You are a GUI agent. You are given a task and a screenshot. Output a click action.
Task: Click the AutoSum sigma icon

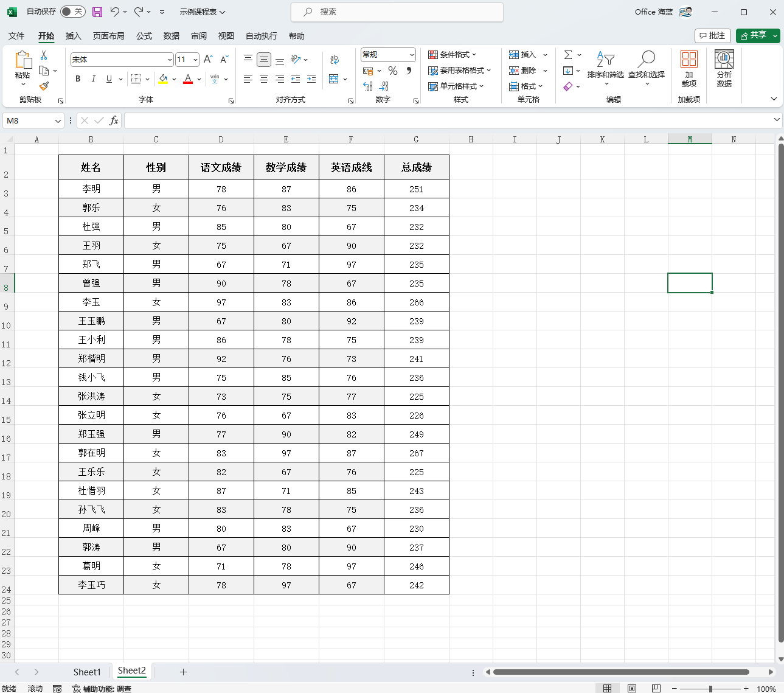click(x=568, y=55)
